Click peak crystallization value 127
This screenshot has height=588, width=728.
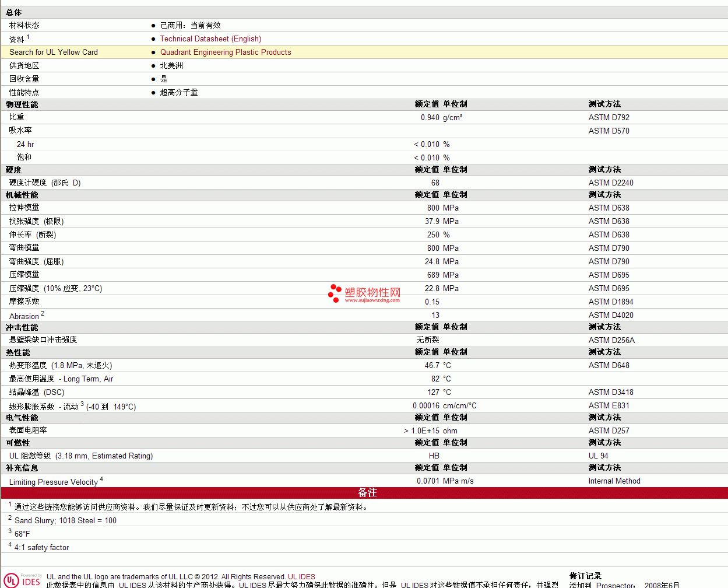click(x=433, y=392)
